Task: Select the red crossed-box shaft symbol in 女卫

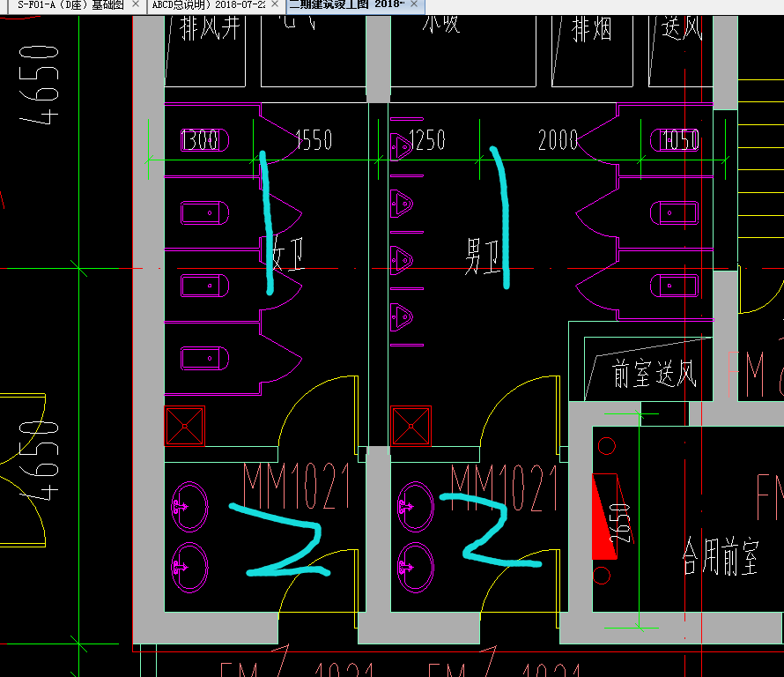Action: [184, 426]
